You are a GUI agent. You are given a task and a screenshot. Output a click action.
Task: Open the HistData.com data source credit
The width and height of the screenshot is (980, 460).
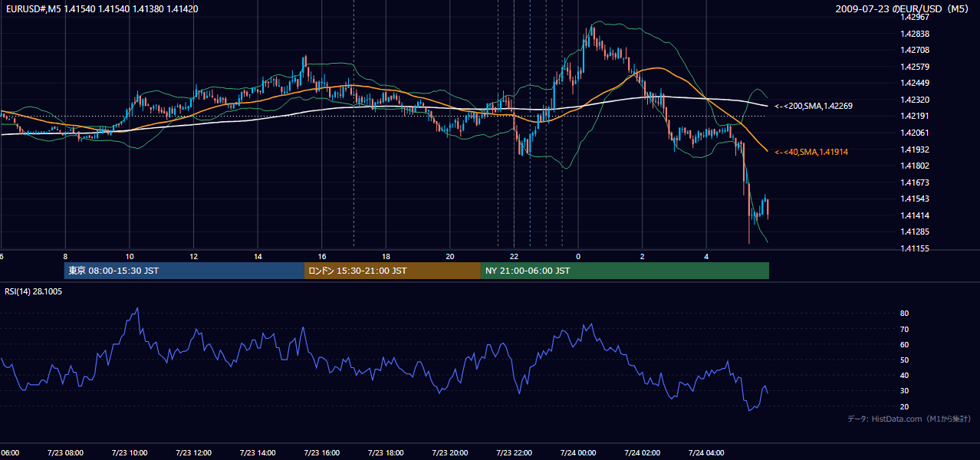click(x=909, y=419)
